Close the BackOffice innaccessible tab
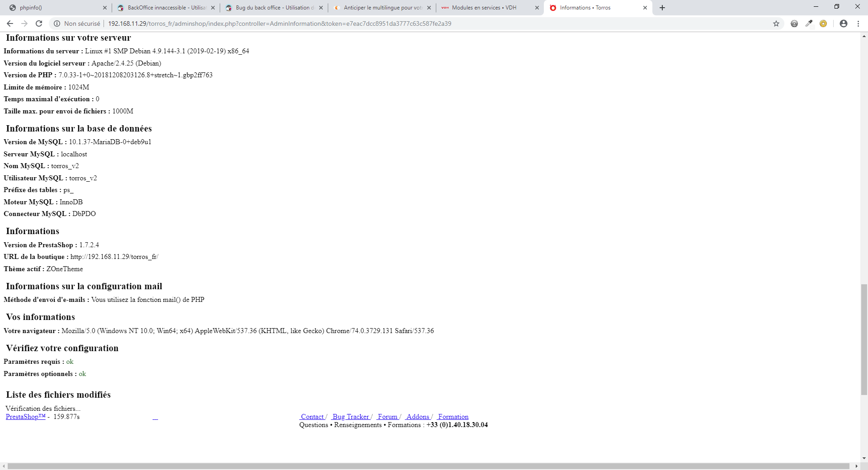 coord(213,8)
